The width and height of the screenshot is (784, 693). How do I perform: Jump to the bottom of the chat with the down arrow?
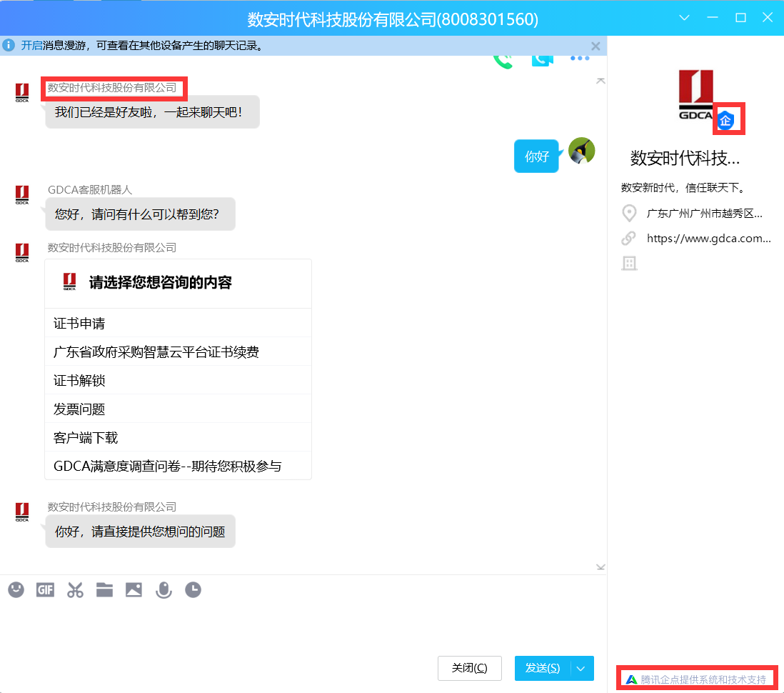click(x=600, y=567)
